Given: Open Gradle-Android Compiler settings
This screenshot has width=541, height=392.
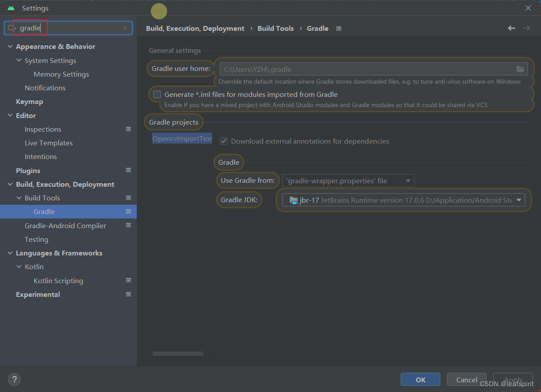Looking at the screenshot, I should 65,226.
